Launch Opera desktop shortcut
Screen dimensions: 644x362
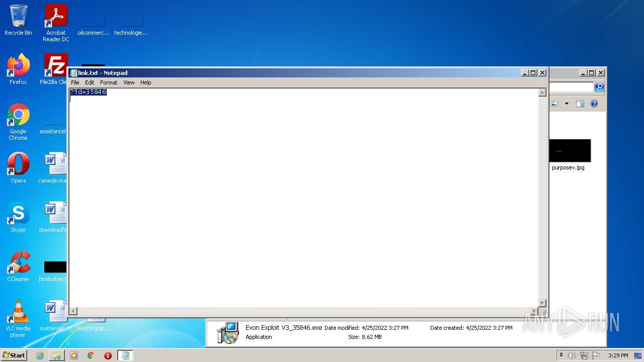[x=18, y=167]
